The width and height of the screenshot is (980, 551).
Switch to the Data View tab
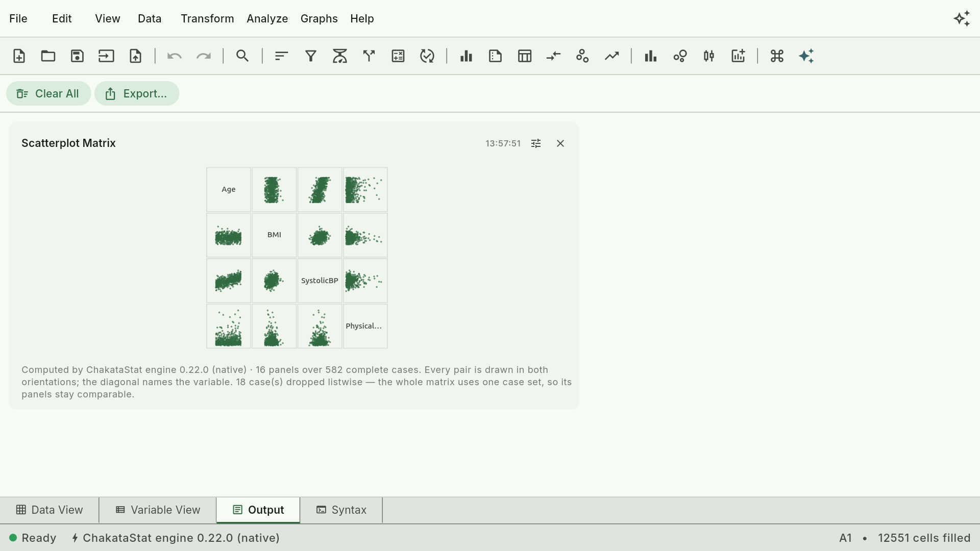coord(50,510)
